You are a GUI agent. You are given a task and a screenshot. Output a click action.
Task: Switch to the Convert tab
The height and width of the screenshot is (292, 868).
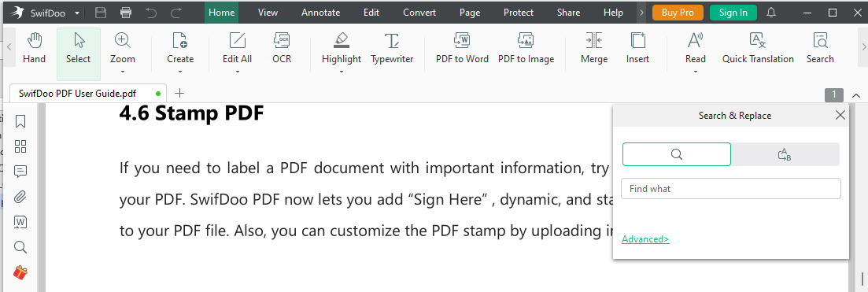[x=419, y=12]
